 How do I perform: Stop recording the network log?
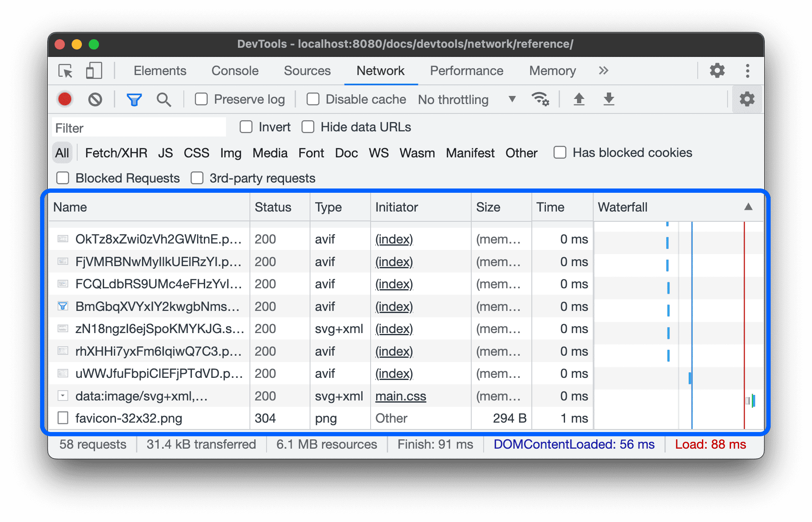pos(65,99)
